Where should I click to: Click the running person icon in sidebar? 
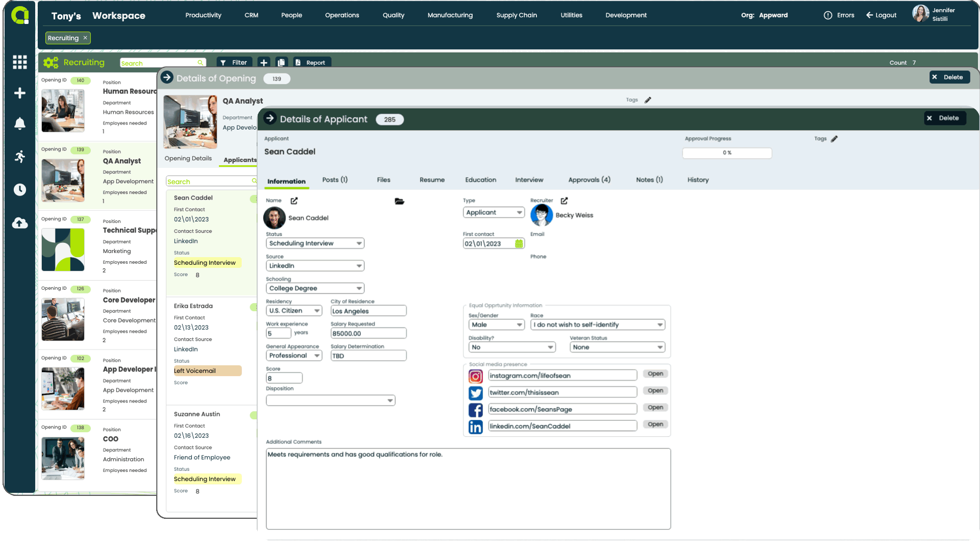click(20, 157)
